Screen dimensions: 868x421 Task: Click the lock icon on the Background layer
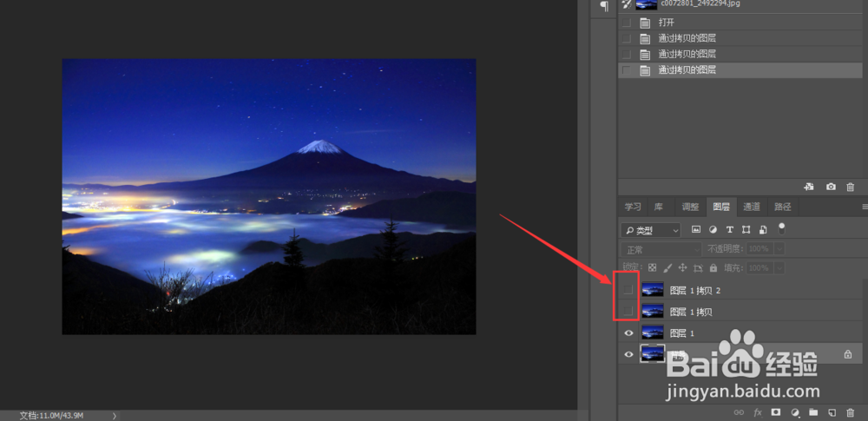coord(848,354)
